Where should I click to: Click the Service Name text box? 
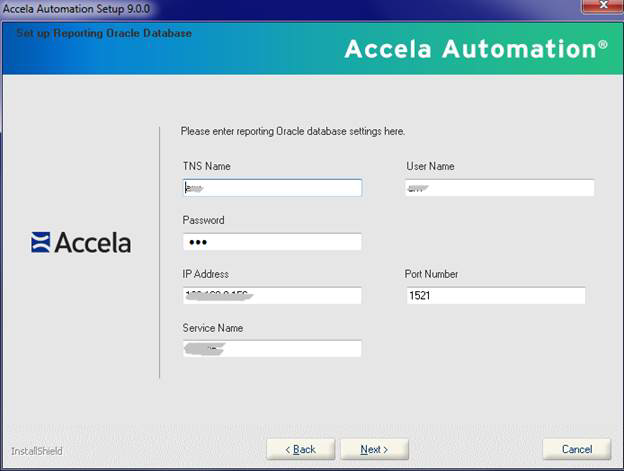[271, 349]
